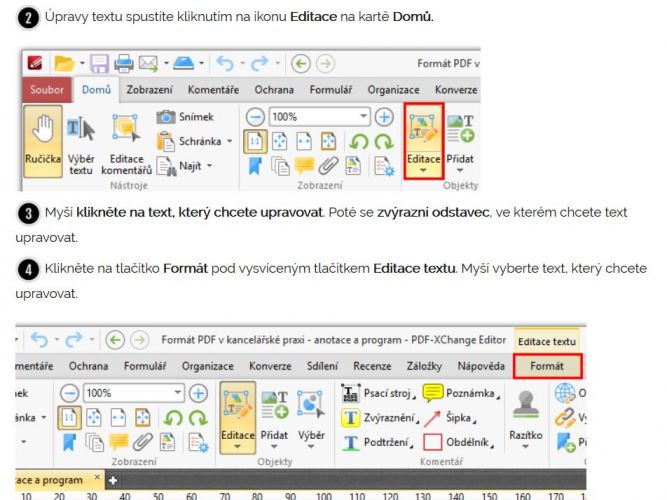
Task: Expand the Najít dropdown arrow
Action: [209, 166]
